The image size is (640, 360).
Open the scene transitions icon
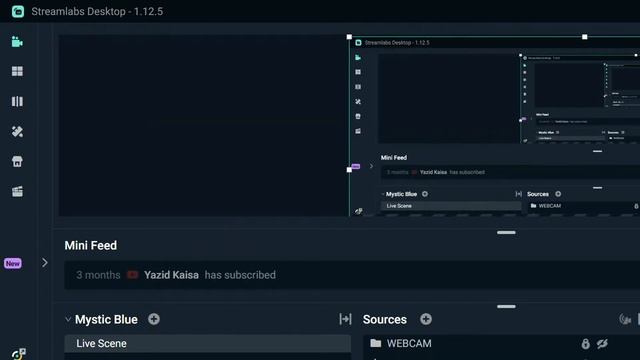pos(345,319)
